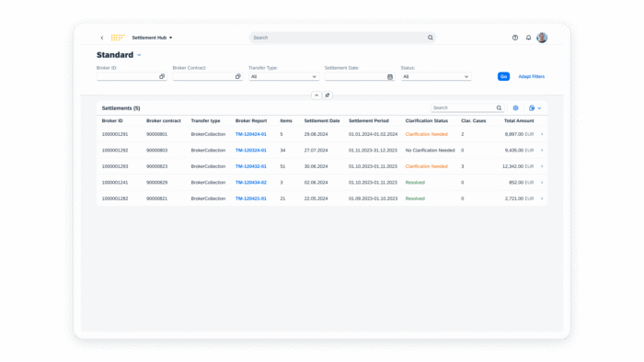
Task: Go back with the left arrow icon
Action: (x=102, y=38)
